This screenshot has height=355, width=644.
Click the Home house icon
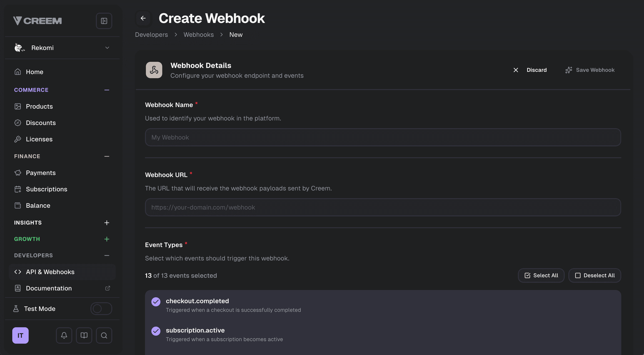[x=17, y=72]
